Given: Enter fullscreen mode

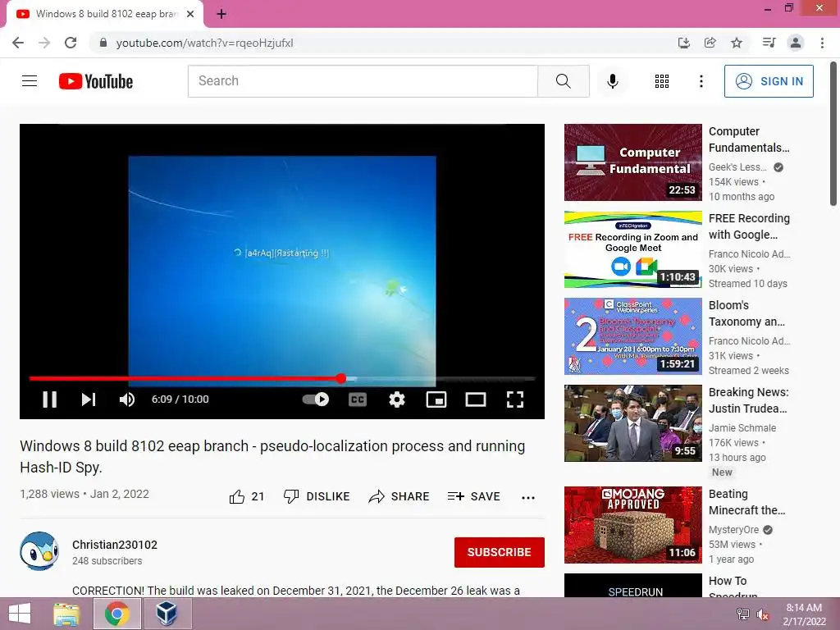Looking at the screenshot, I should click(515, 399).
